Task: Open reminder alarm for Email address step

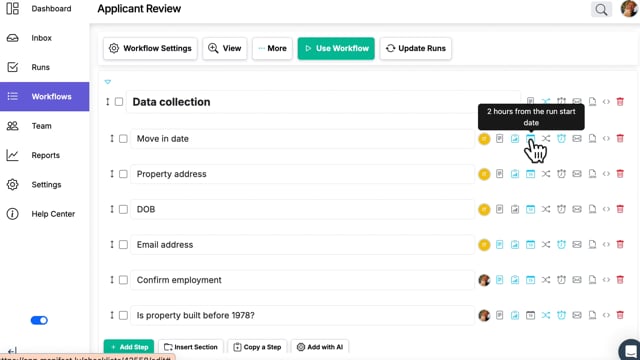Action: coord(562,244)
